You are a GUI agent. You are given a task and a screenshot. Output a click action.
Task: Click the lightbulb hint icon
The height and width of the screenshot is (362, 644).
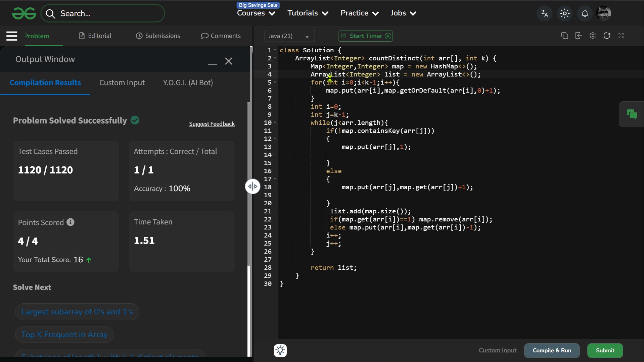280,350
